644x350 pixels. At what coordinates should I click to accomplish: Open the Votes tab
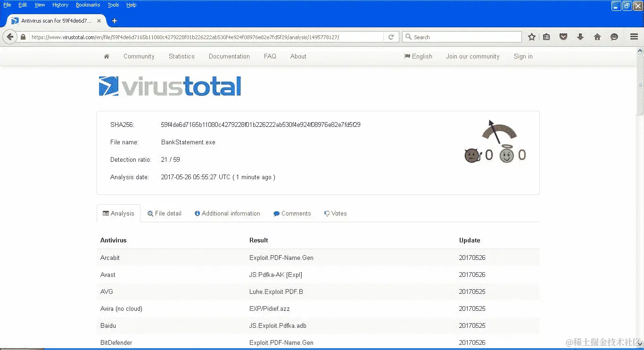tap(336, 213)
